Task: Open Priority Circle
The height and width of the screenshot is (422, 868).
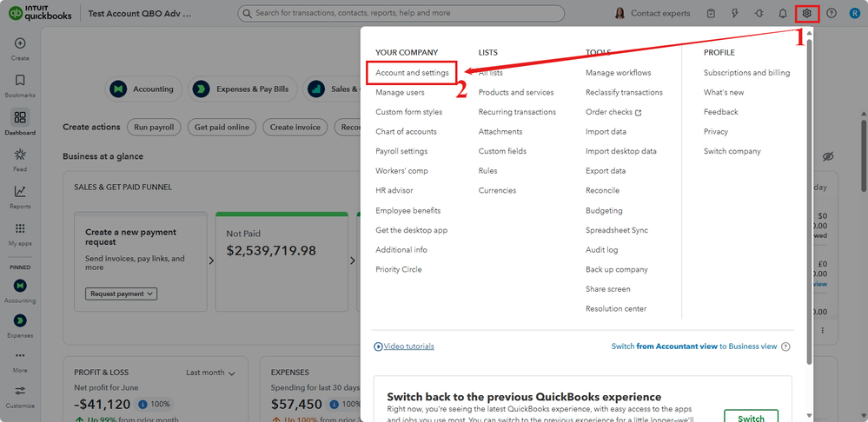Action: [x=399, y=269]
